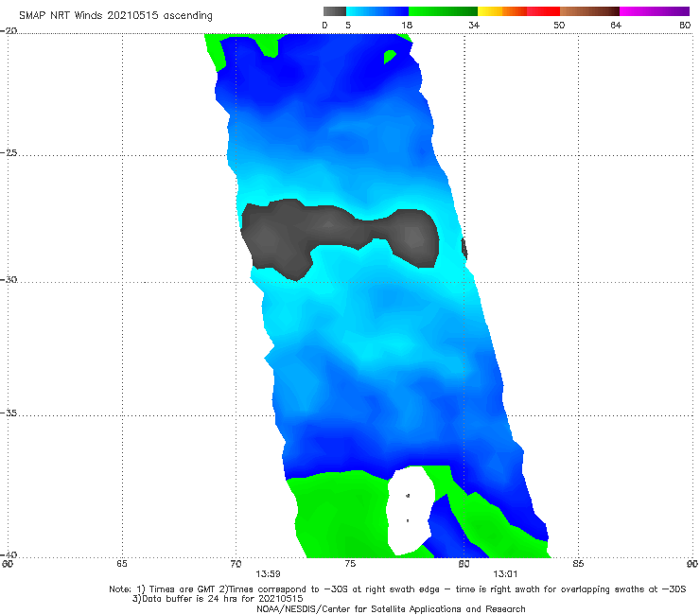Click the yellow segment of the wind color bar
This screenshot has height=615, width=700.
(x=490, y=11)
